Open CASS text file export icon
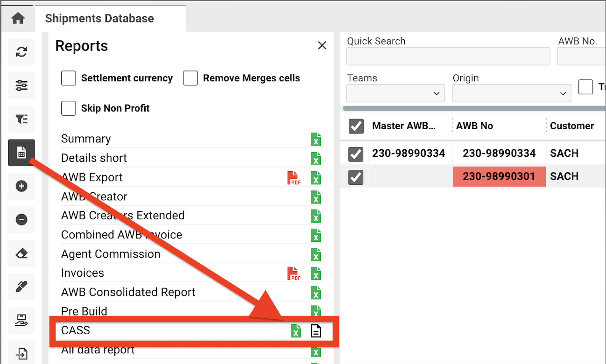Viewport: 606px width, 364px height. click(316, 331)
